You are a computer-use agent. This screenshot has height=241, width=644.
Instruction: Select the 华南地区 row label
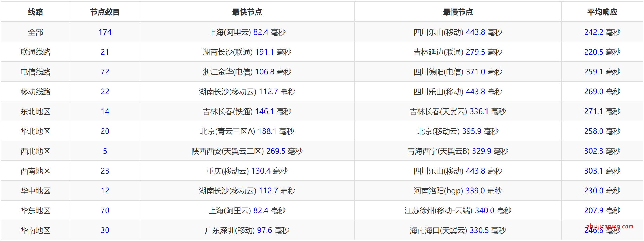35,230
